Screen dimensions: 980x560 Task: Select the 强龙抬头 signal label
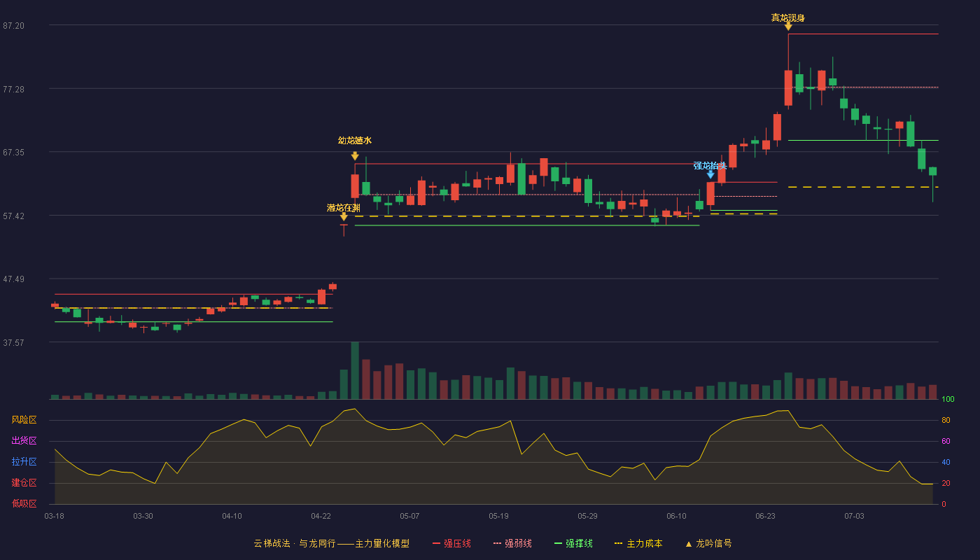710,166
